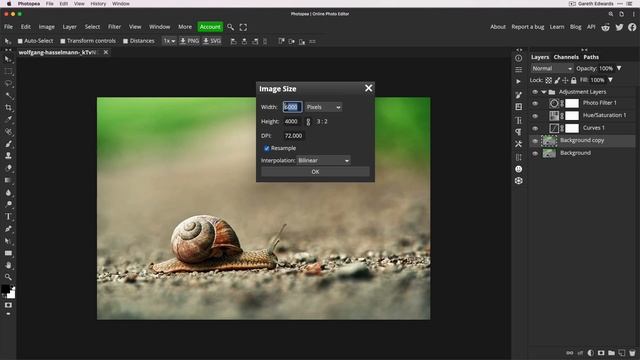This screenshot has height=360, width=640.
Task: Enable the Distances checkbox
Action: pos(126,41)
